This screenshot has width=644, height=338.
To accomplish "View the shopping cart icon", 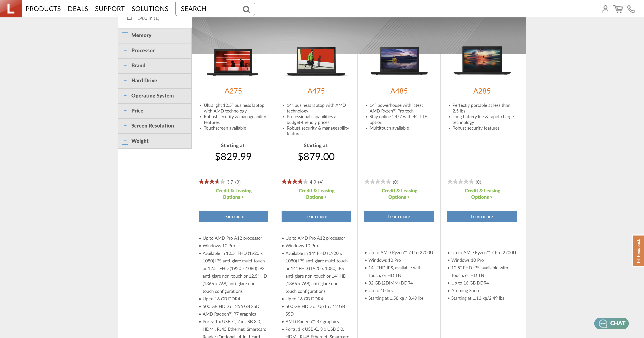I will tap(618, 9).
